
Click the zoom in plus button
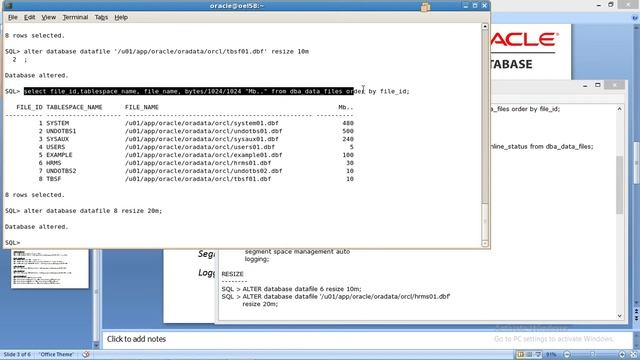(622, 355)
